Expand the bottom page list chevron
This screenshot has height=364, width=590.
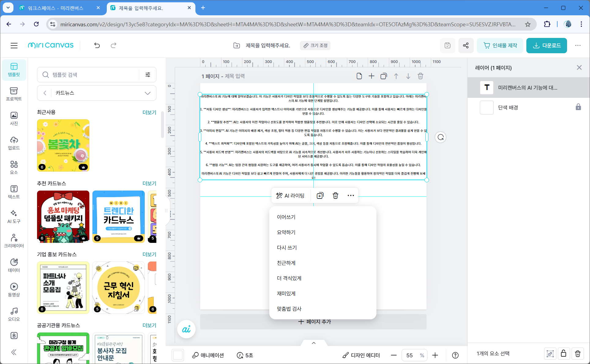tap(314, 343)
